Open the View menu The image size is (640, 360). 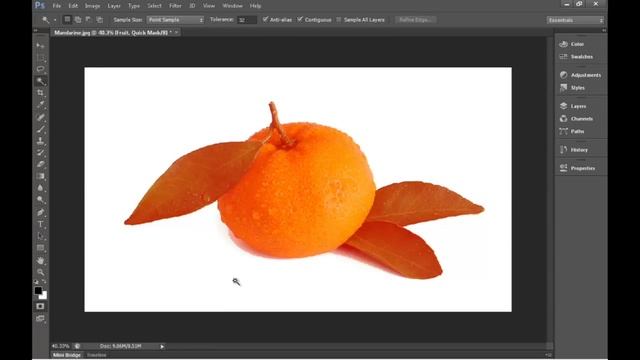pos(209,6)
